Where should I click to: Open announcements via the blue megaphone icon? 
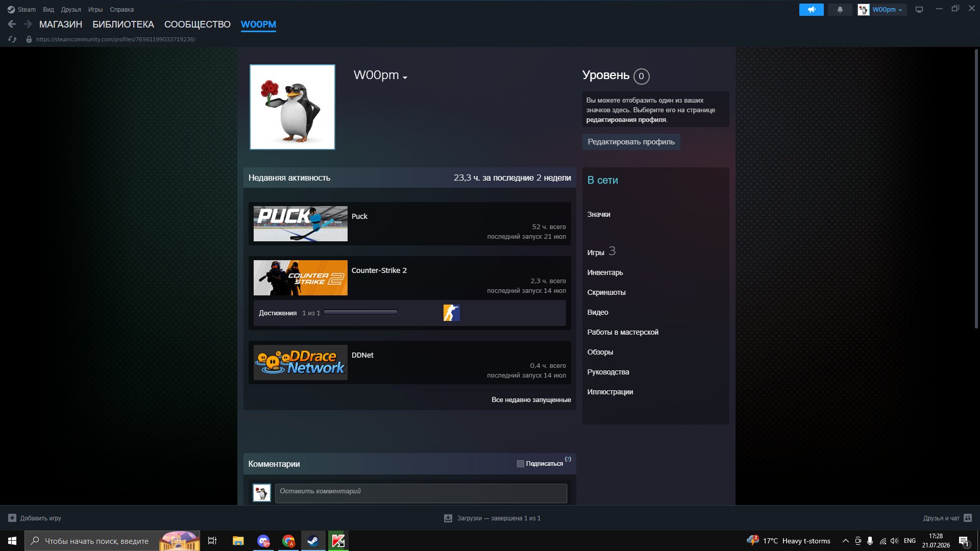(811, 9)
